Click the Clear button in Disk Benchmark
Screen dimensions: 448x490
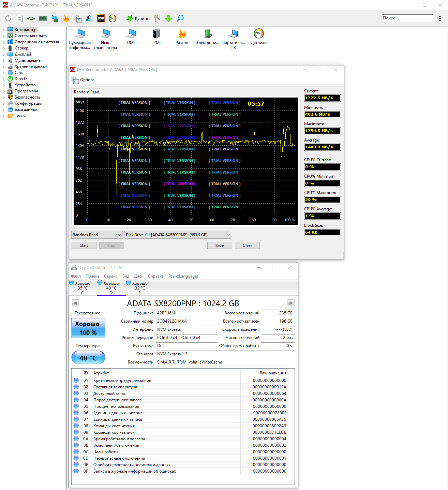pos(247,246)
